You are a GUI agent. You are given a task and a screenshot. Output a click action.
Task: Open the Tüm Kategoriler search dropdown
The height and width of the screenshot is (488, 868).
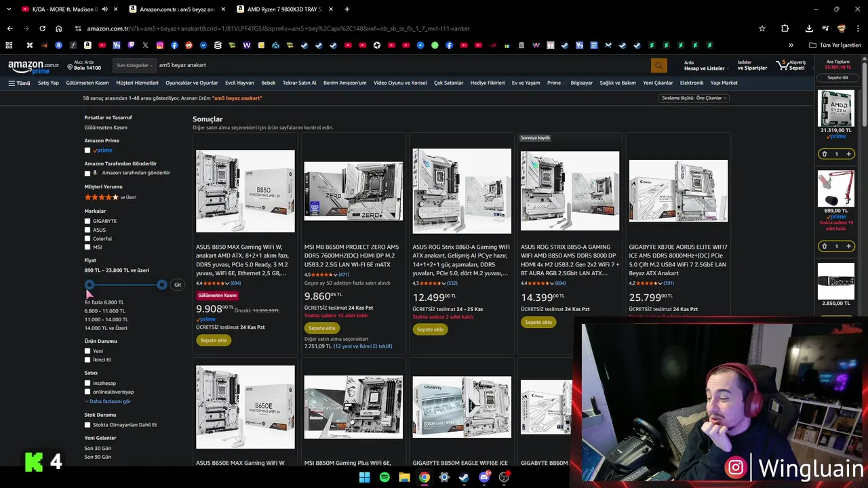tap(134, 65)
